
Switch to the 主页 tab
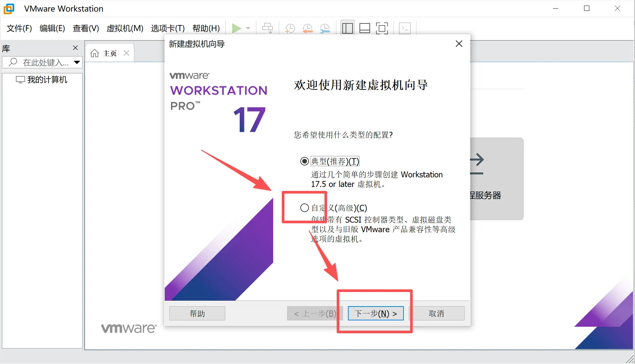click(x=109, y=53)
